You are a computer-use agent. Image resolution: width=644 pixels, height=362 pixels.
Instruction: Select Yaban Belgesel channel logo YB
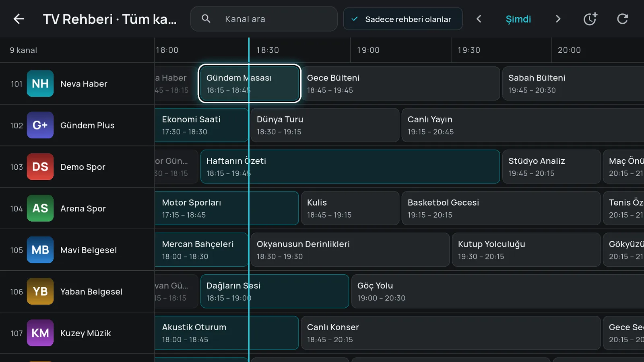[40, 291]
